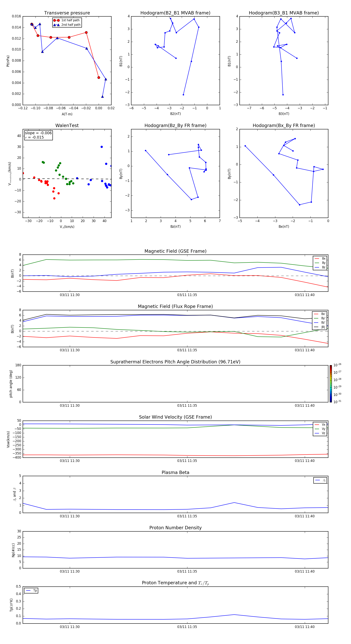Click the Suprathermal Electrons Pitch Angle Distribution title
Viewport: 351px width, 644px height.
pyautogui.click(x=175, y=362)
